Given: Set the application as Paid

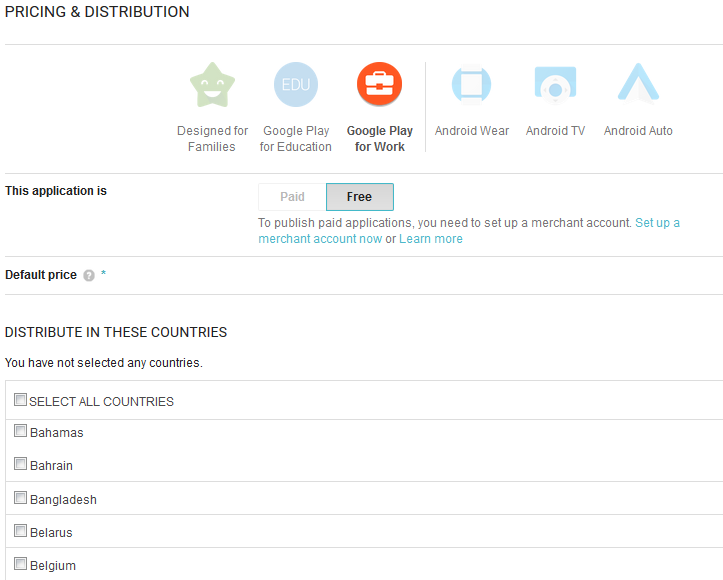Looking at the screenshot, I should [292, 197].
